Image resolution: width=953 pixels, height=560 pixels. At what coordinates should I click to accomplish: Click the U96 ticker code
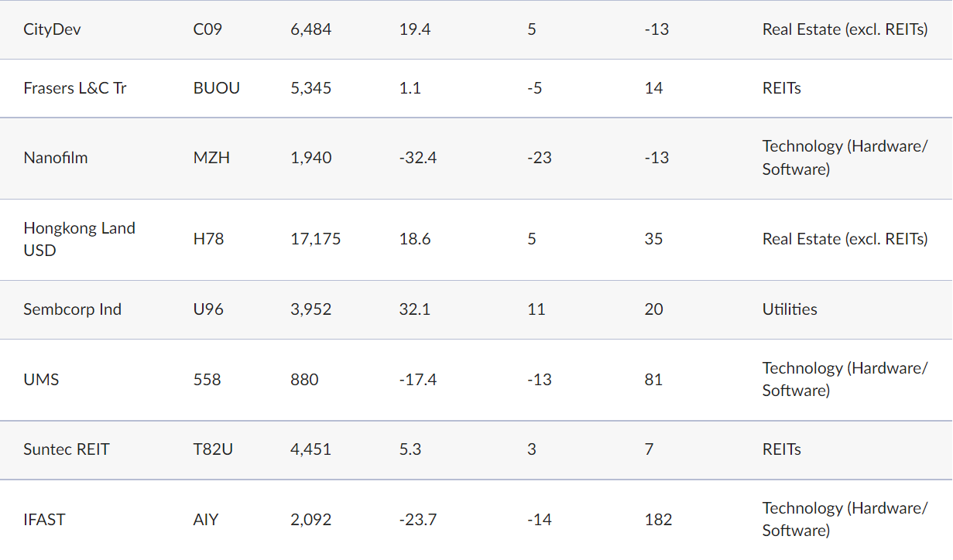click(x=208, y=309)
